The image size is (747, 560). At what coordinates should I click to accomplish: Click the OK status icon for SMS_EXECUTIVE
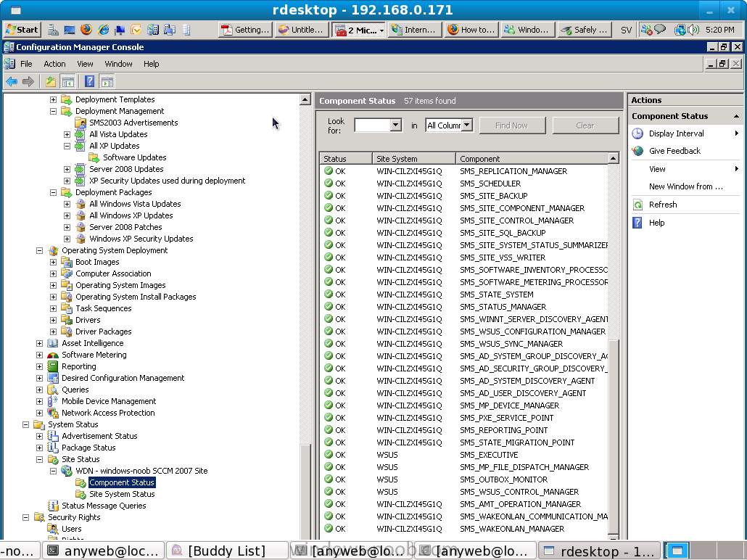[329, 454]
